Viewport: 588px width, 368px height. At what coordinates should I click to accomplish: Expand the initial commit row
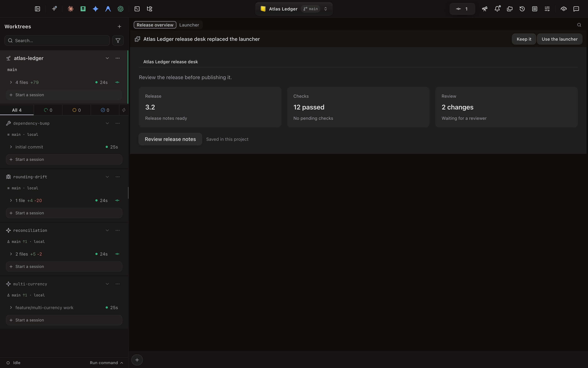[x=11, y=147]
